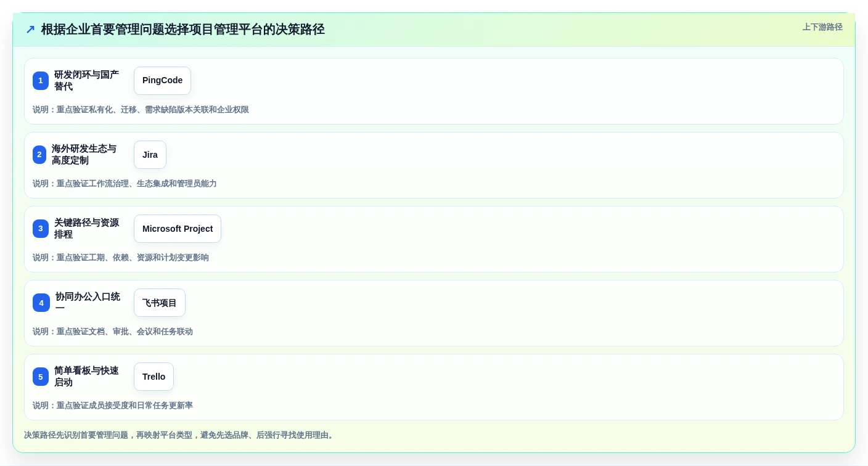Image resolution: width=868 pixels, height=466 pixels.
Task: Click the step 2 number badge
Action: tap(39, 155)
